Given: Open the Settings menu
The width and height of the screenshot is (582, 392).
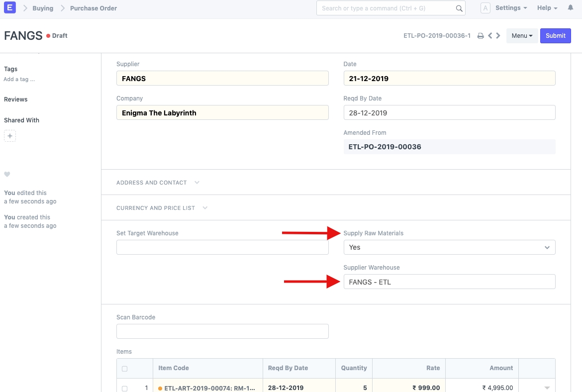Looking at the screenshot, I should [511, 8].
